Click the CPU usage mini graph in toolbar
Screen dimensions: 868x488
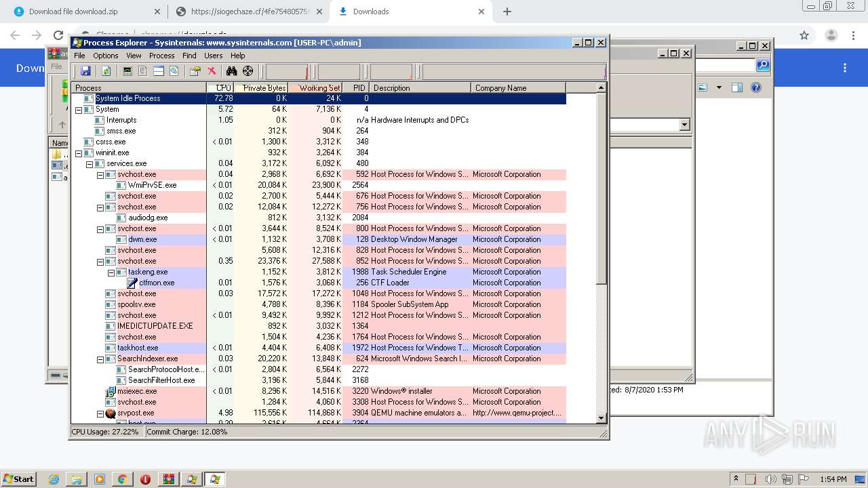pos(287,72)
